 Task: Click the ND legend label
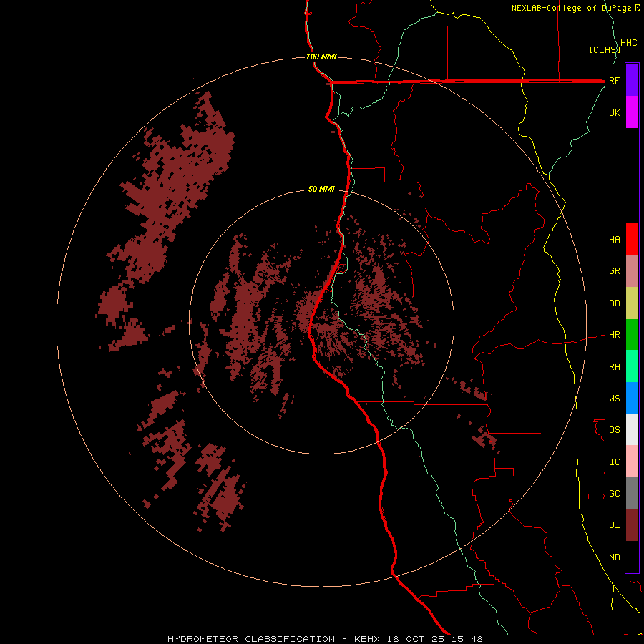pyautogui.click(x=615, y=557)
